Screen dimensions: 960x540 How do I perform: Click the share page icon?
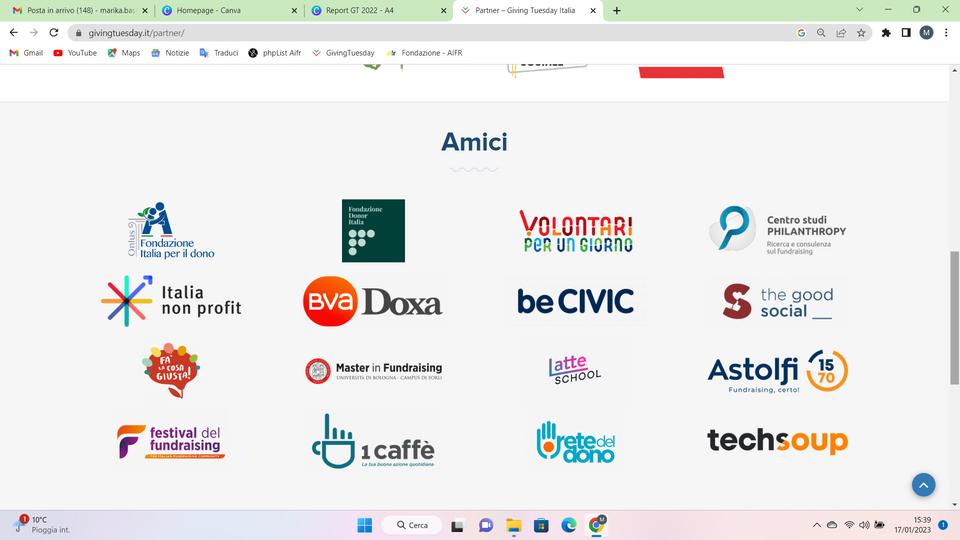pyautogui.click(x=841, y=33)
